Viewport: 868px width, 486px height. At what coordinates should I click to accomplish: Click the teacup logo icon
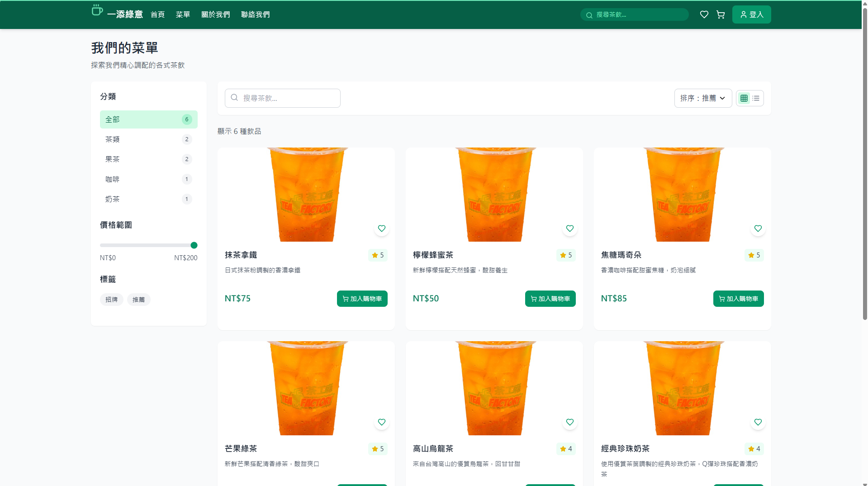point(97,10)
